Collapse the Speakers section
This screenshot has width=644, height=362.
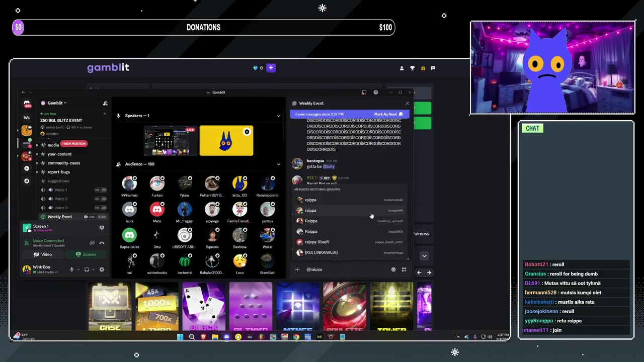click(278, 116)
